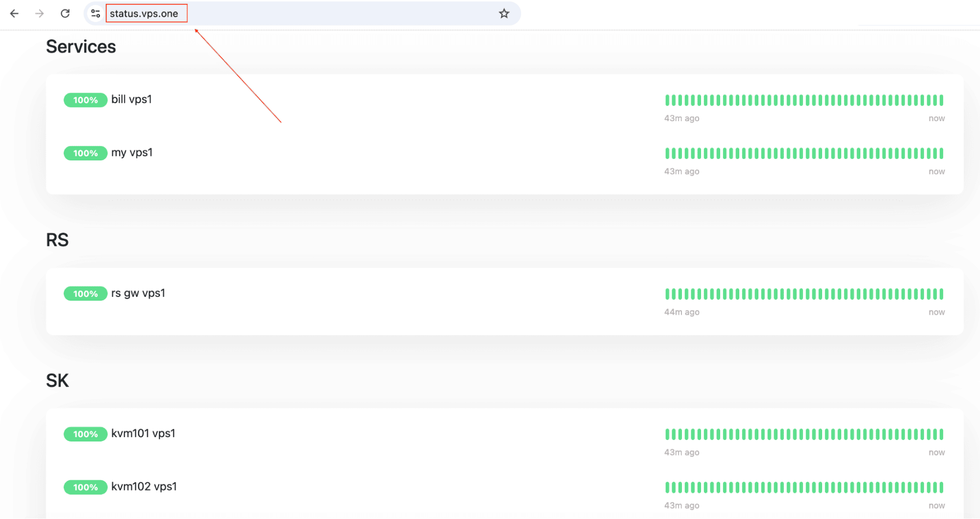The height and width of the screenshot is (519, 980).
Task: Click the Services section heading
Action: (x=80, y=46)
